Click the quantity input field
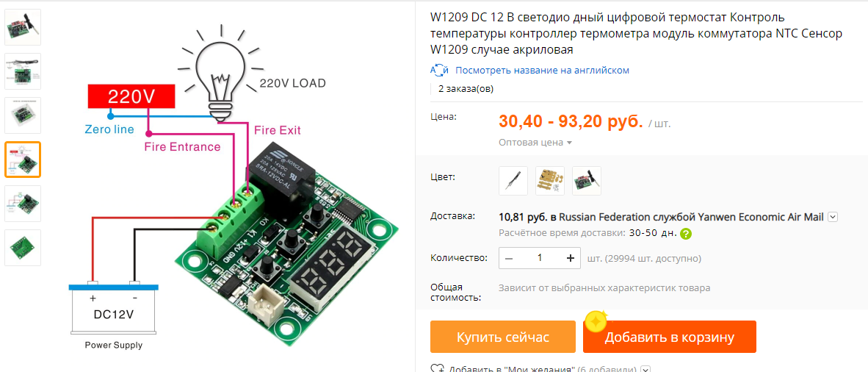This screenshot has height=372, width=868. (x=540, y=258)
